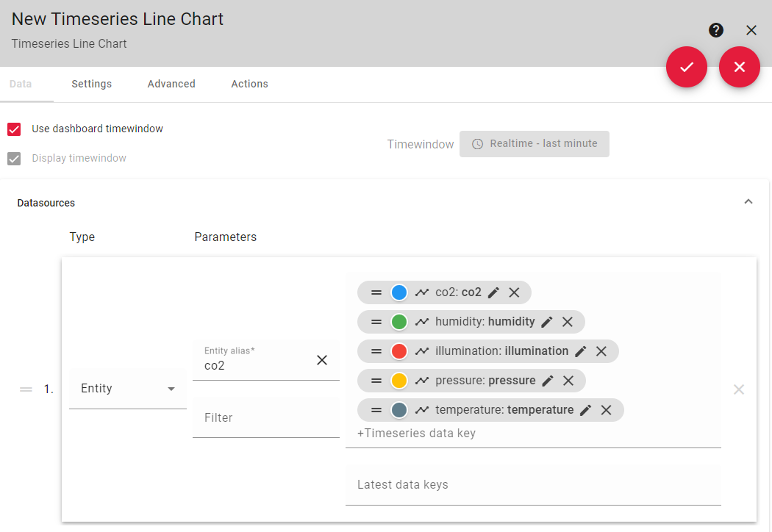Edit the co2 data key pencil icon
Screen dimensions: 772x532
(493, 293)
